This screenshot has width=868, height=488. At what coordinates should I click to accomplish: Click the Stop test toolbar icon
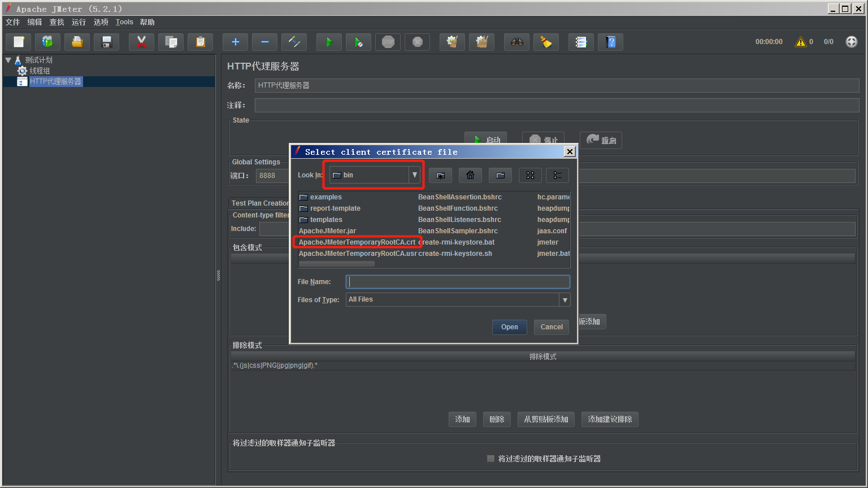(388, 42)
